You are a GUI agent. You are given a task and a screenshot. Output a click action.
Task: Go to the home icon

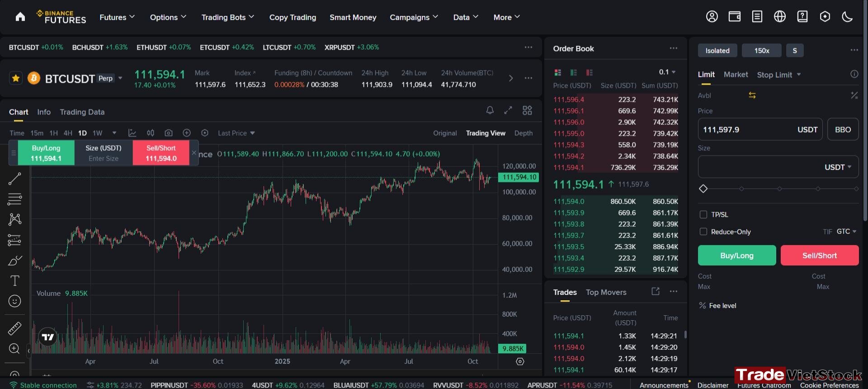point(20,17)
